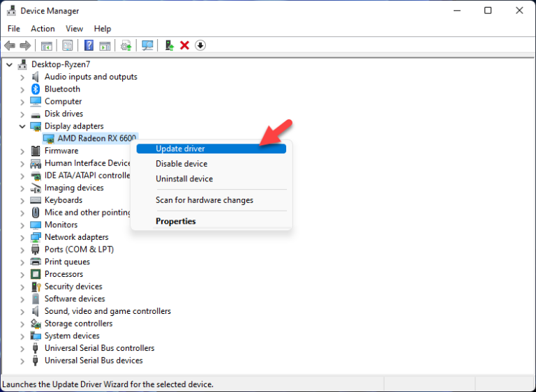Click the Keyboards category icon
Screen dimensions: 536x392
36,200
